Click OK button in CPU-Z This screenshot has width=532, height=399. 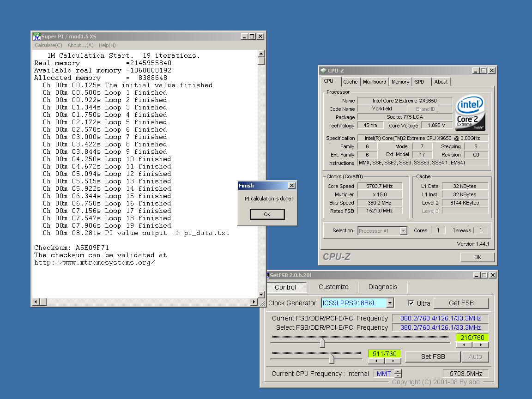[x=478, y=257]
